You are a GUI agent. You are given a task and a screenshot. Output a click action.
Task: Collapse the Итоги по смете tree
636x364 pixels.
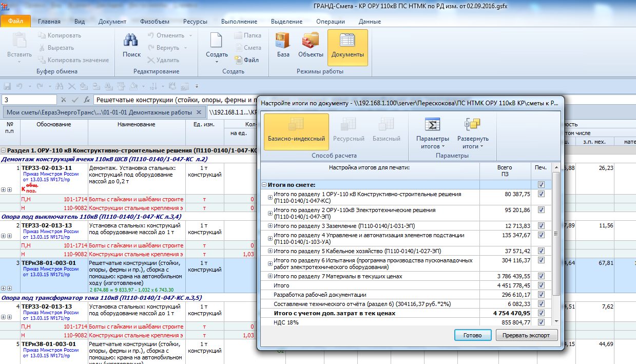click(264, 185)
